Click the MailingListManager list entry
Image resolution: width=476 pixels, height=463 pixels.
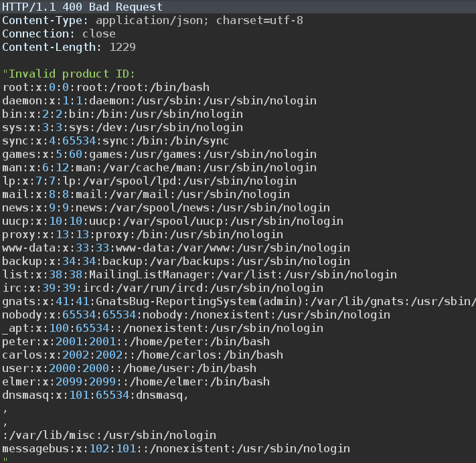(x=200, y=275)
